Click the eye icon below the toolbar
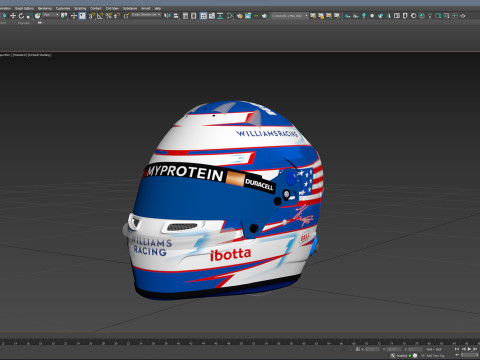This screenshot has height=360, width=480. click(x=39, y=23)
